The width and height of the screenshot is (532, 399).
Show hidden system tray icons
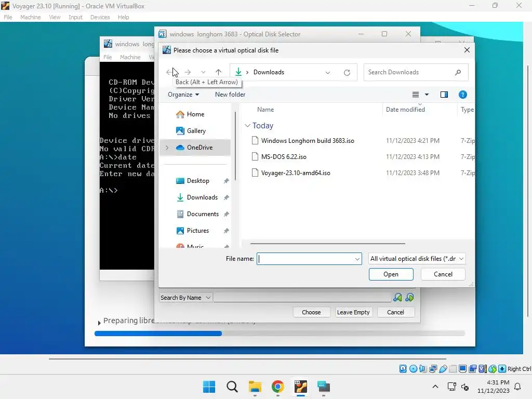coord(435,387)
